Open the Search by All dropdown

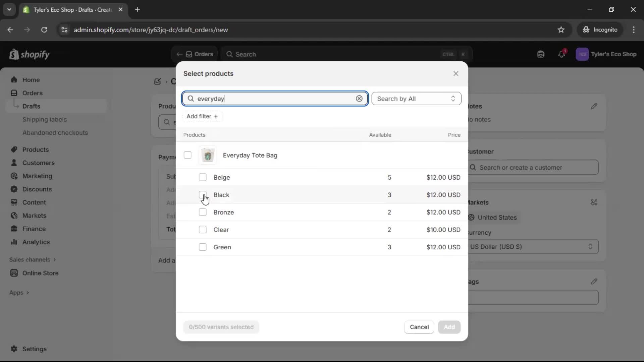coord(416,99)
